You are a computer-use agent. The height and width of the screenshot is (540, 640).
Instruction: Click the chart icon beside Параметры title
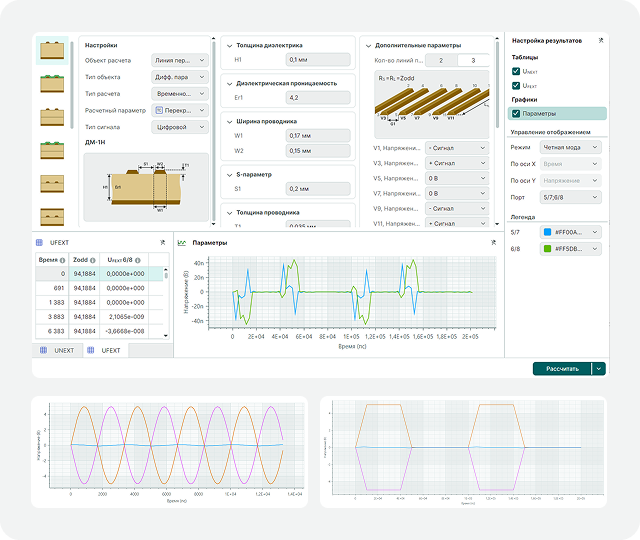182,243
